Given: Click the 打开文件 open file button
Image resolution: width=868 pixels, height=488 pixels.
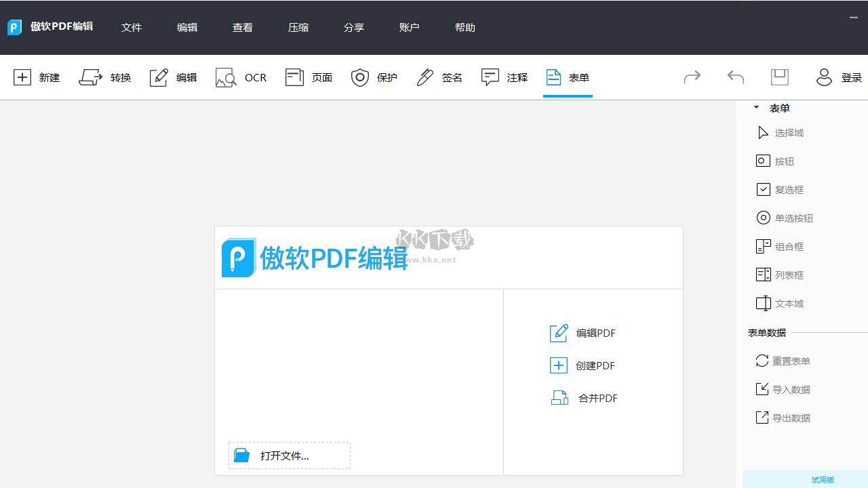Looking at the screenshot, I should click(x=289, y=455).
